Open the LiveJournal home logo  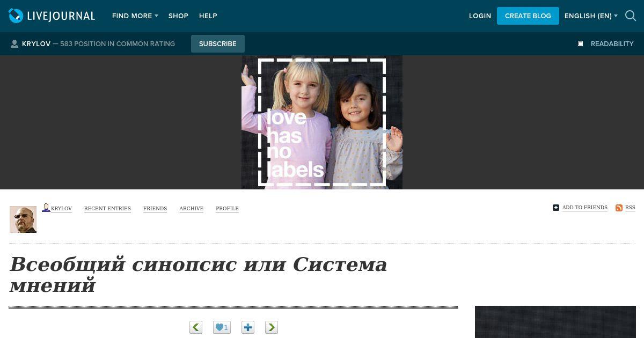coord(52,16)
